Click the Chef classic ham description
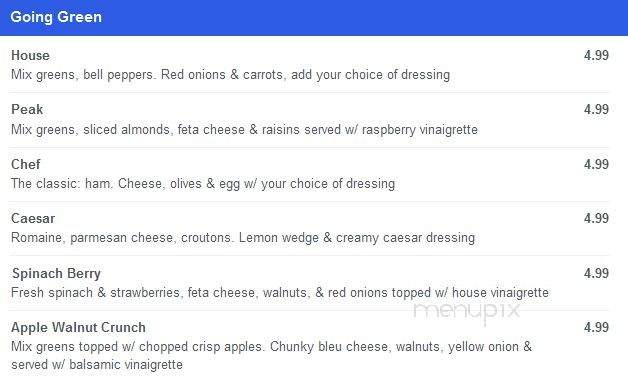The image size is (628, 379). (203, 184)
